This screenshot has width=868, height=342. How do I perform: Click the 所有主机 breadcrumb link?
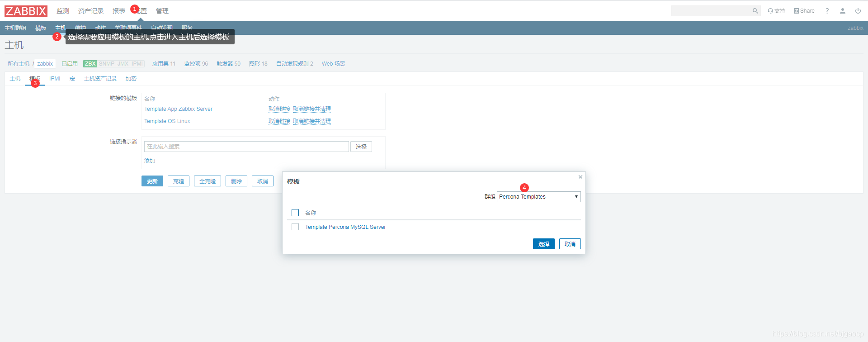click(19, 64)
